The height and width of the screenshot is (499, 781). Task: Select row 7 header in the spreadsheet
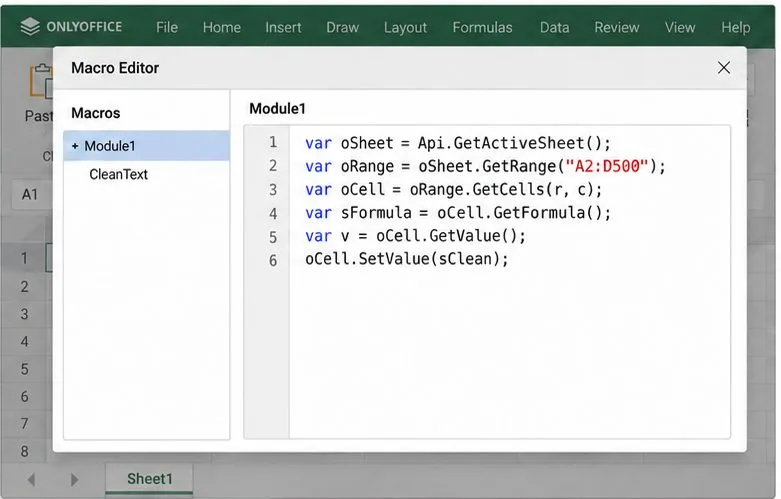24,424
